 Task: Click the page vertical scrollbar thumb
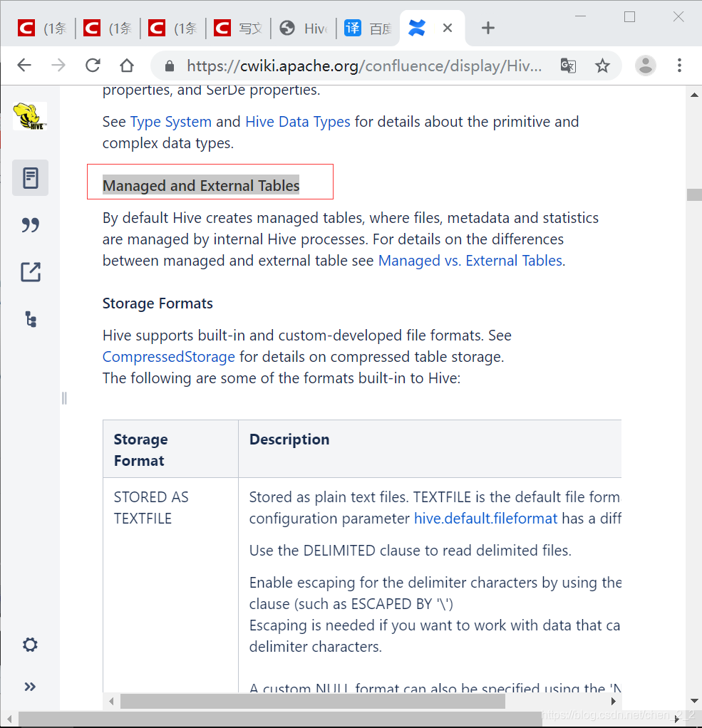[694, 194]
